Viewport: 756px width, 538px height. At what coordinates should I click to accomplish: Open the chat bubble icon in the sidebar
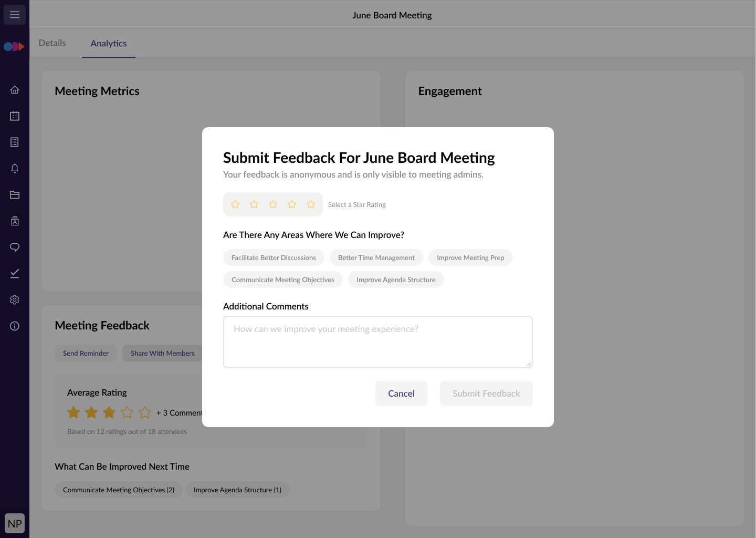(15, 247)
